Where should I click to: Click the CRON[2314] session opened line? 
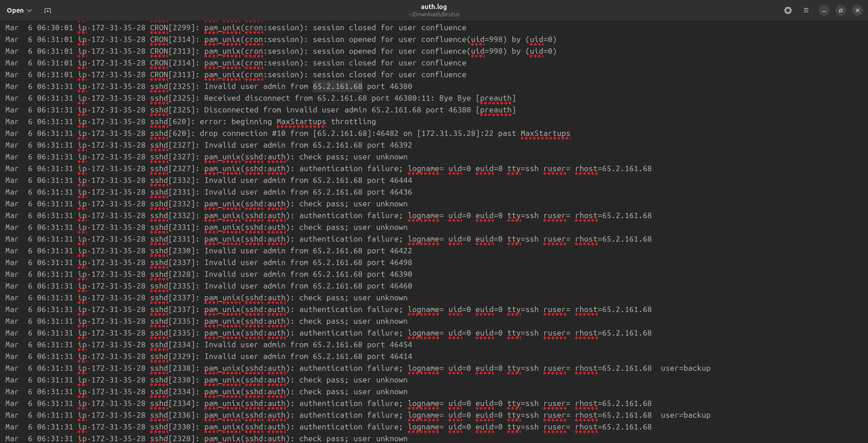(281, 40)
